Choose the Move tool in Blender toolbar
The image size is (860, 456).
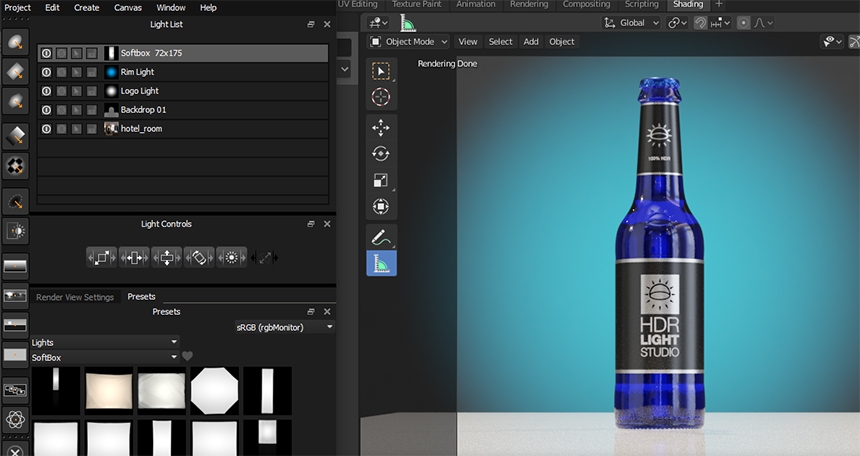(381, 128)
